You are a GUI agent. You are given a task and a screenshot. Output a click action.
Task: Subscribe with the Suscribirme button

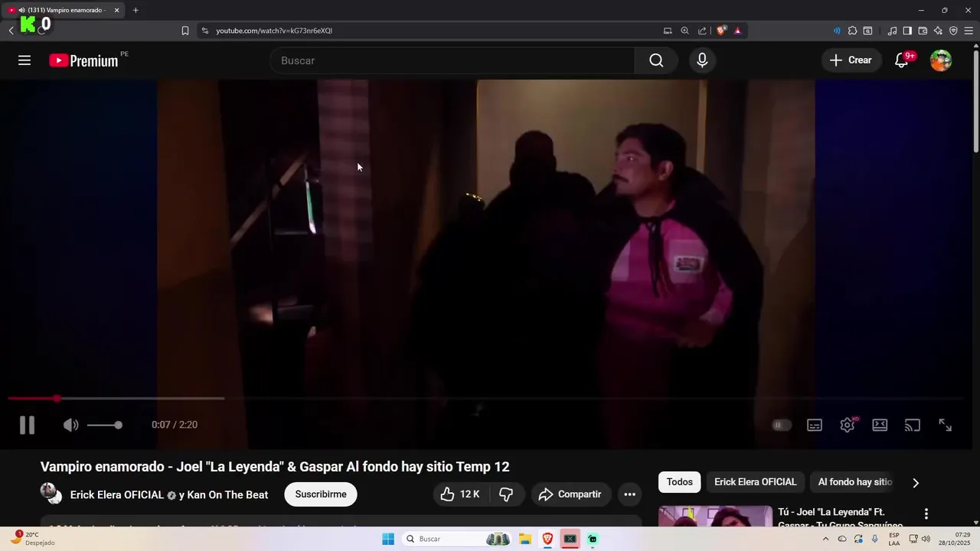click(x=321, y=494)
